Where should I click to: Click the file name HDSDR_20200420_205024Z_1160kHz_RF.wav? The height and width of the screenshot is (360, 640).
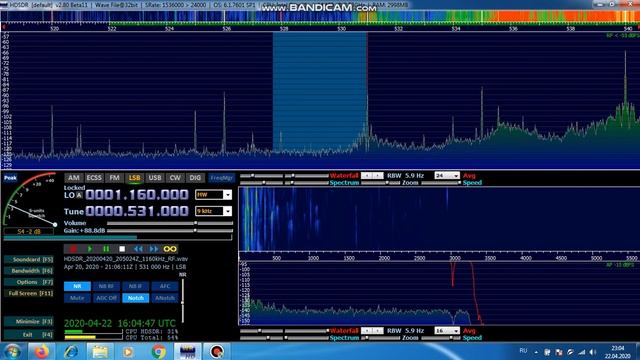tap(126, 259)
